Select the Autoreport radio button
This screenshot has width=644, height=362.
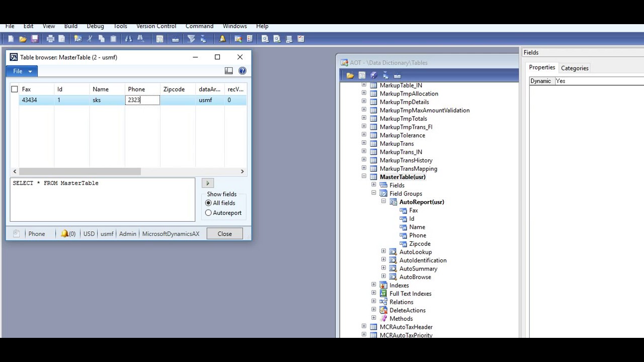(x=208, y=213)
